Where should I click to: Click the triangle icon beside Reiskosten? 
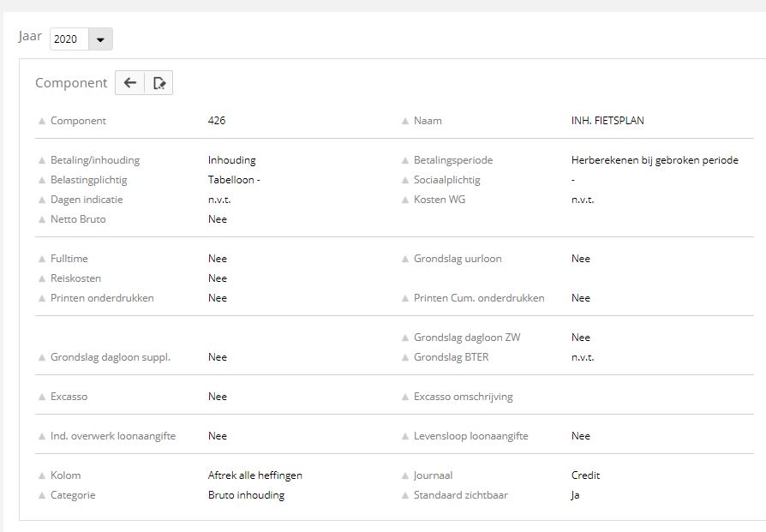pyautogui.click(x=42, y=278)
